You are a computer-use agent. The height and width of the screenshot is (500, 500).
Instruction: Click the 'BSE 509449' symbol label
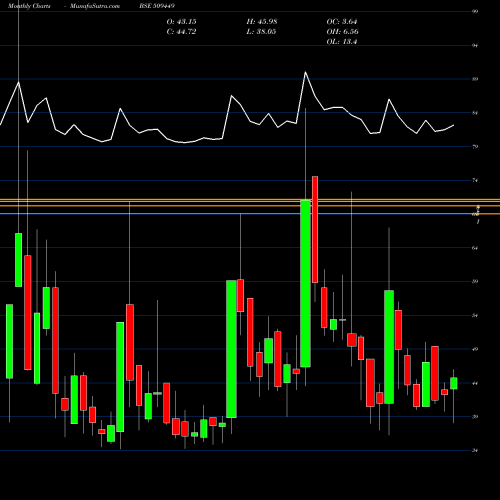click(x=157, y=6)
